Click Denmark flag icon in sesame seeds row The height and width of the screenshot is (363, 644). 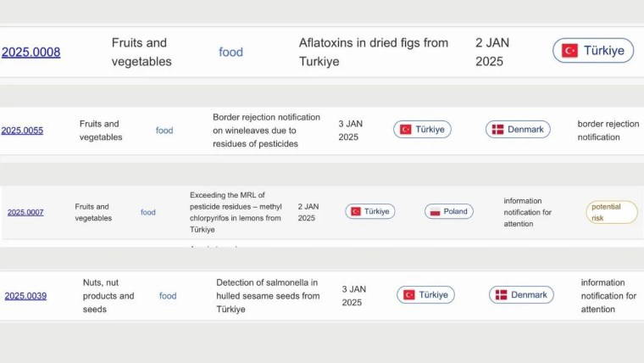pyautogui.click(x=502, y=295)
